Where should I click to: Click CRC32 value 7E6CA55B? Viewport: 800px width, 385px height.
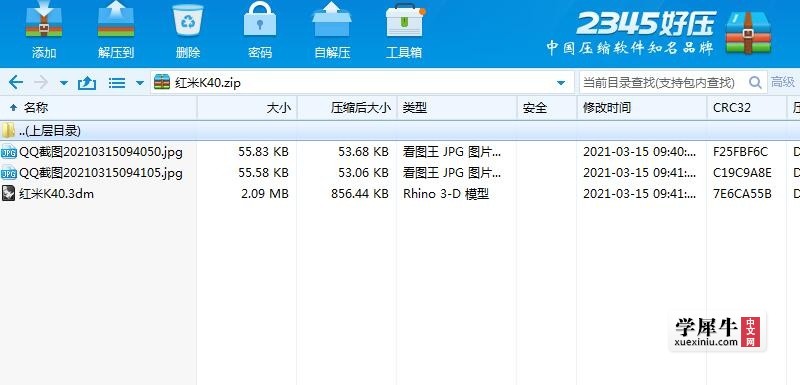[x=742, y=194]
